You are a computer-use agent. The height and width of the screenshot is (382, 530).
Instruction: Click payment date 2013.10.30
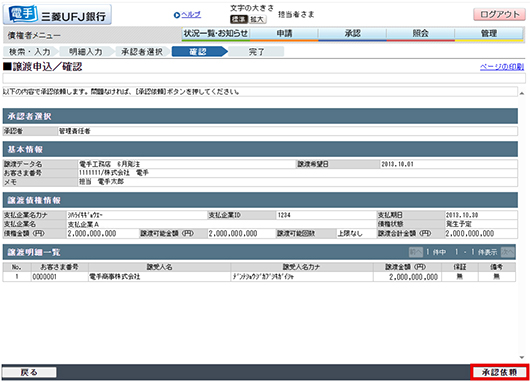tap(462, 215)
